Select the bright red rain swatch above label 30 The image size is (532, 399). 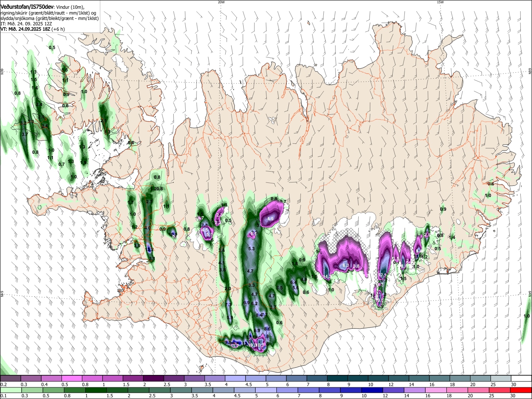point(521,390)
